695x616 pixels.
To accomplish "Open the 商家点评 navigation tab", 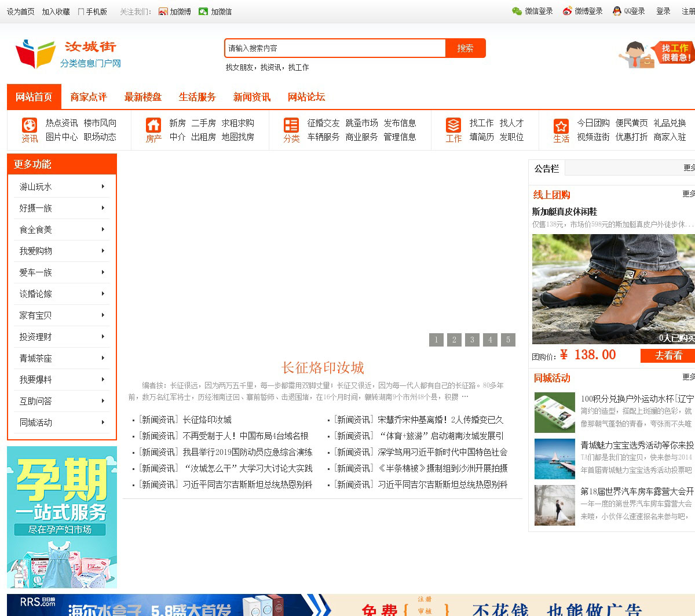I will pyautogui.click(x=89, y=97).
